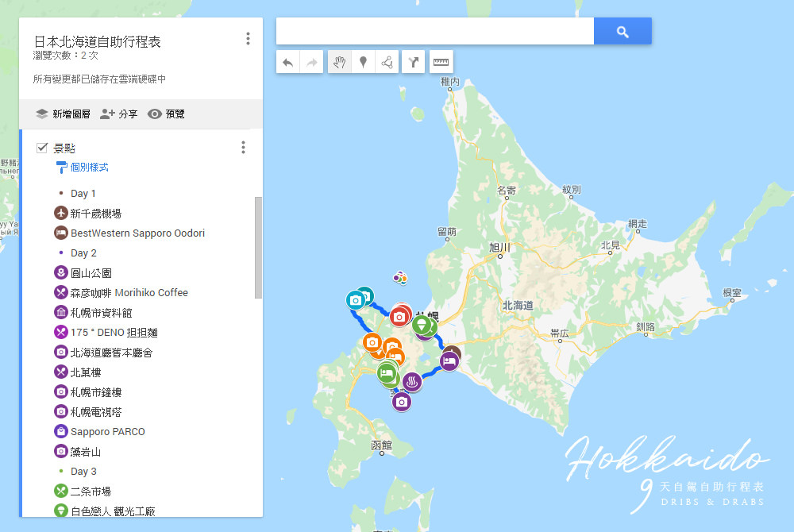The width and height of the screenshot is (794, 532).
Task: Click the blue camera marker on map
Action: (x=356, y=300)
